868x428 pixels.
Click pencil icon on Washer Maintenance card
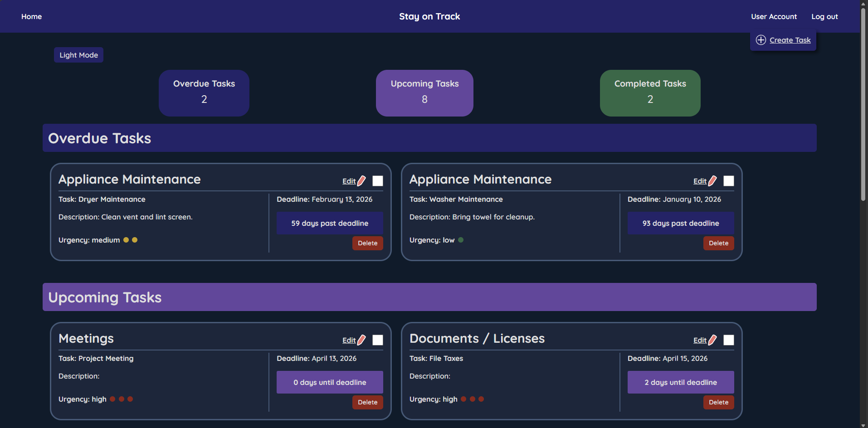(x=712, y=181)
